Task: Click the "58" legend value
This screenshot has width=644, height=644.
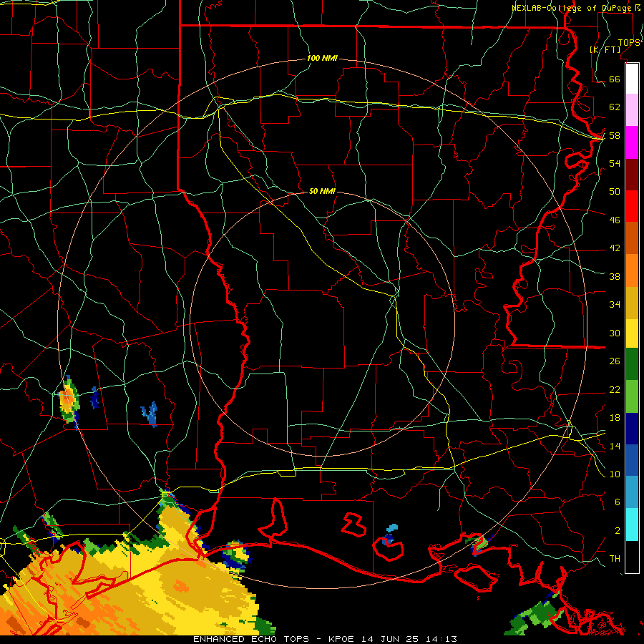Action: [x=615, y=135]
